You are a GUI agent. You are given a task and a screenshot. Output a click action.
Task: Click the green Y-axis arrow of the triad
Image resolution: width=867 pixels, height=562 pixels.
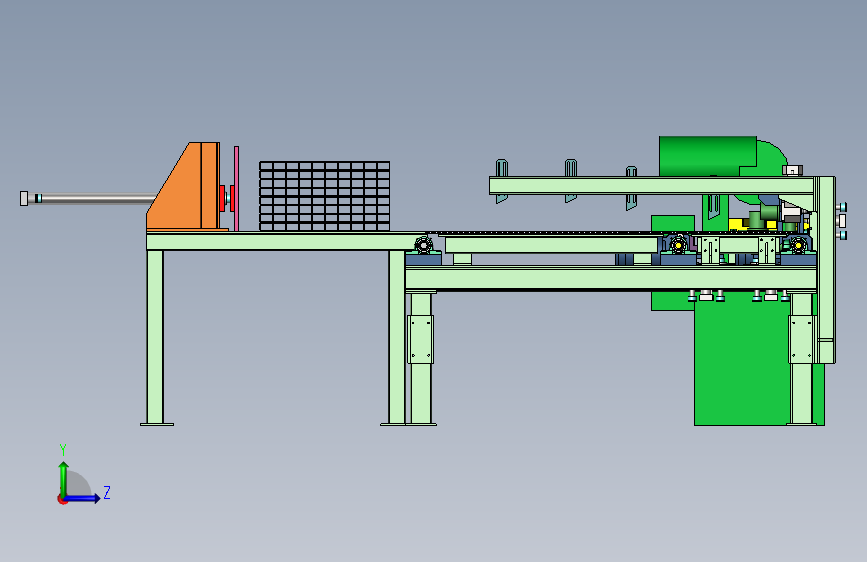(64, 478)
